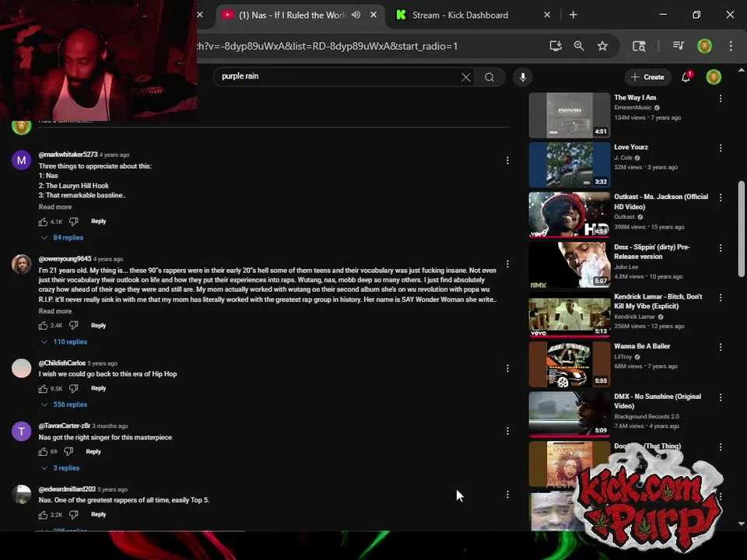Activate voice search microphone

(523, 77)
